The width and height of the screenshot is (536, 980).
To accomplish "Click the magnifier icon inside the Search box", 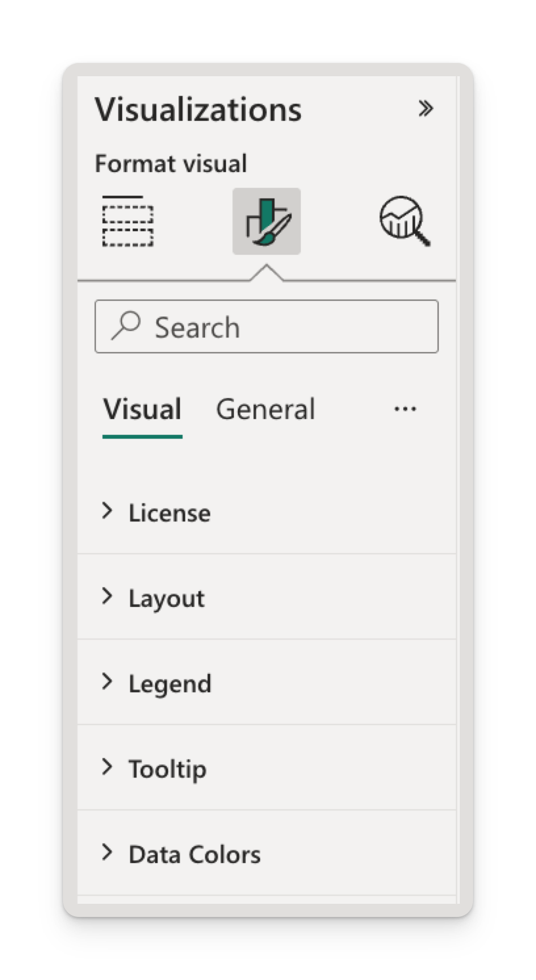I will click(x=125, y=326).
